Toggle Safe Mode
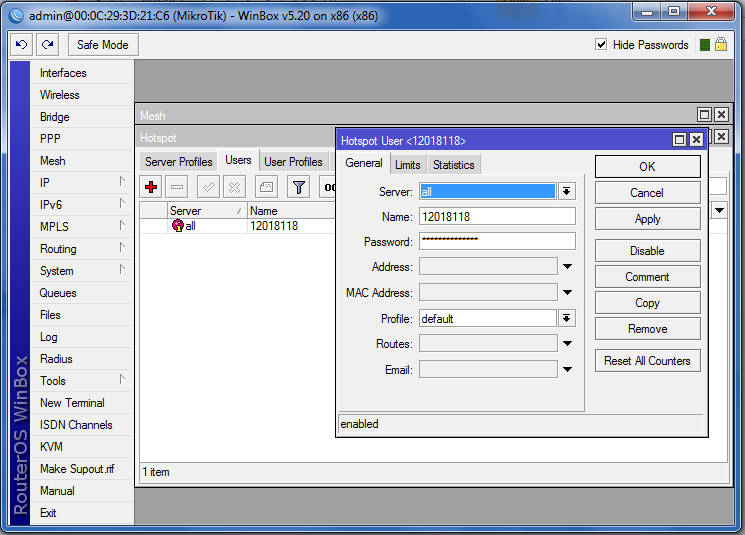The width and height of the screenshot is (745, 535). 103,45
